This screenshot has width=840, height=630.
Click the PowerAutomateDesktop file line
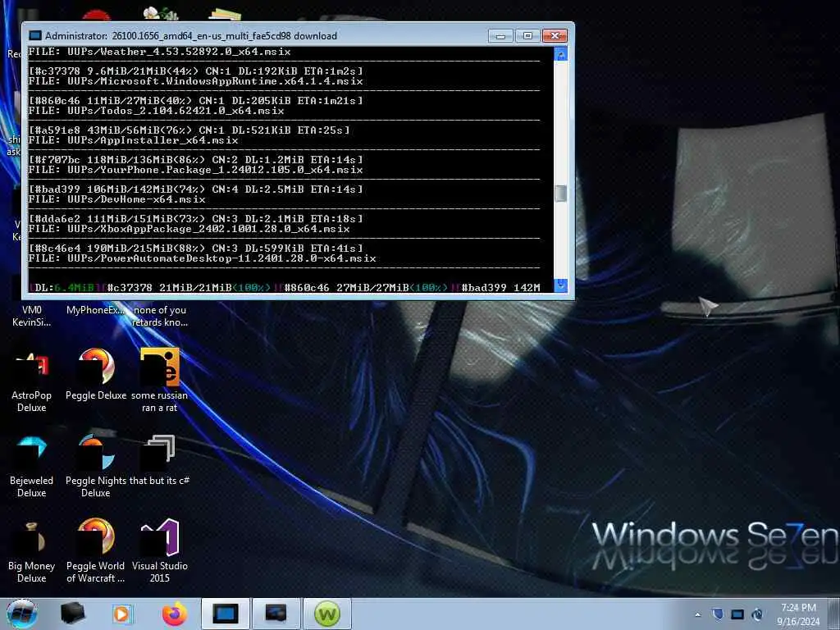tap(203, 258)
